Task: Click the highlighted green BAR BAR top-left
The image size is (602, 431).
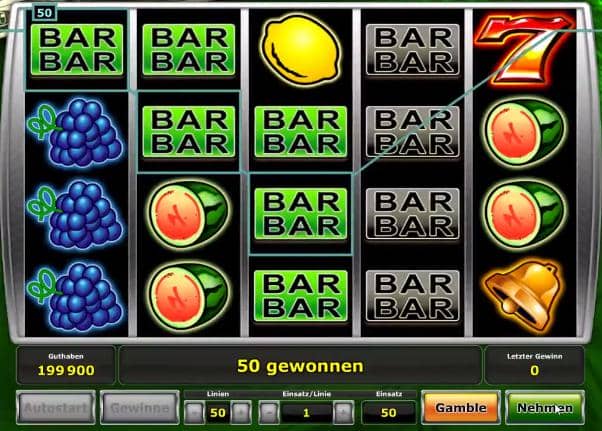Action: (77, 50)
